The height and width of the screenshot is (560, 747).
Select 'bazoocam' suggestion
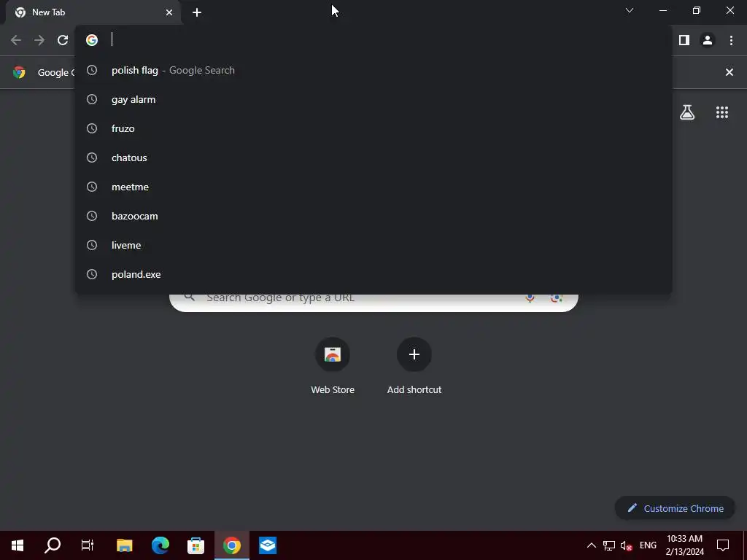pos(373,216)
